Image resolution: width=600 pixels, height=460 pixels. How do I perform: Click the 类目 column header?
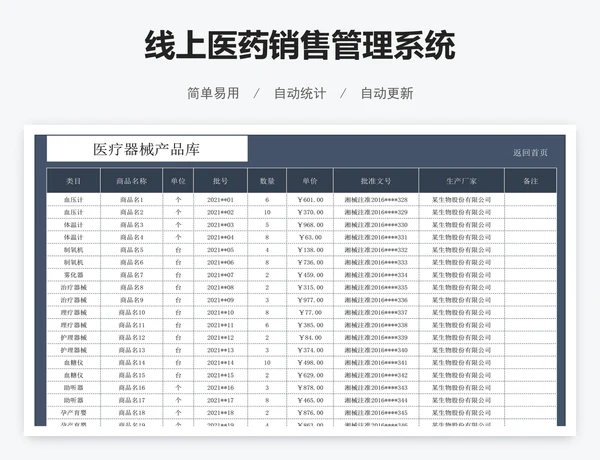pos(73,181)
